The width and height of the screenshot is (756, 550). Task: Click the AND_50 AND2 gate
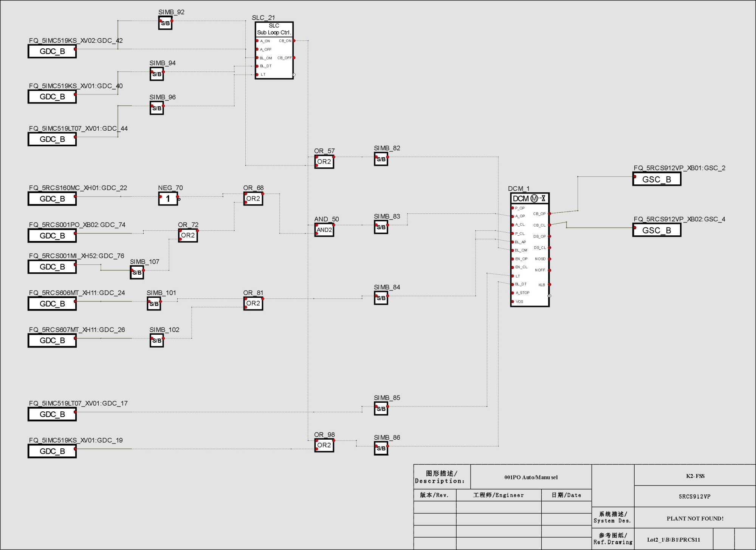point(324,230)
